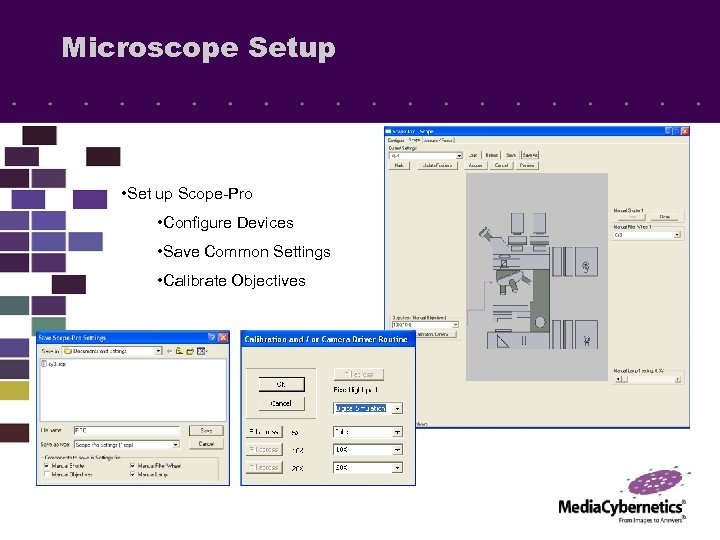Click the right eyepiece in microscope diagram
The image size is (720, 540).
[539, 223]
